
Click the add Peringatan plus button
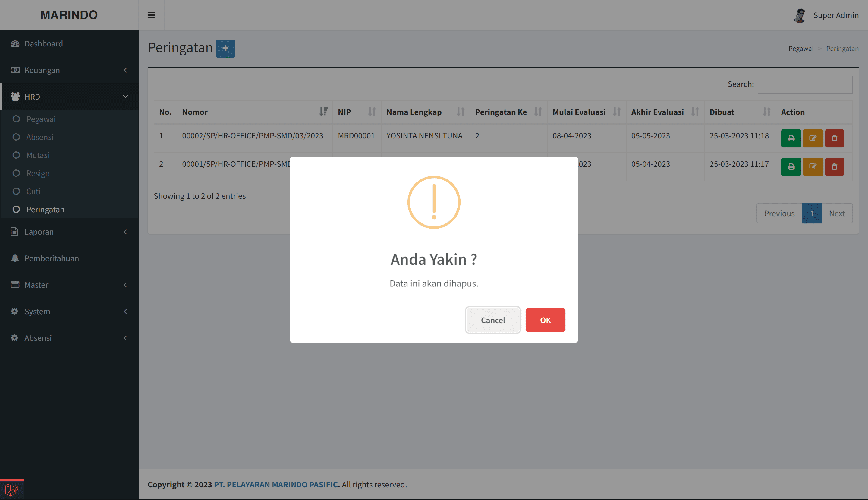click(x=225, y=49)
